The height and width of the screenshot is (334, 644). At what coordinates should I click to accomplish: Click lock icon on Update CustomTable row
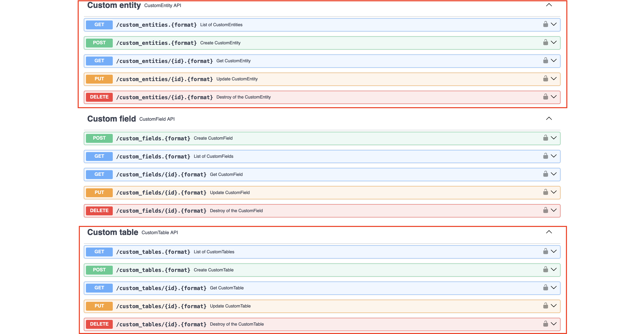(546, 306)
